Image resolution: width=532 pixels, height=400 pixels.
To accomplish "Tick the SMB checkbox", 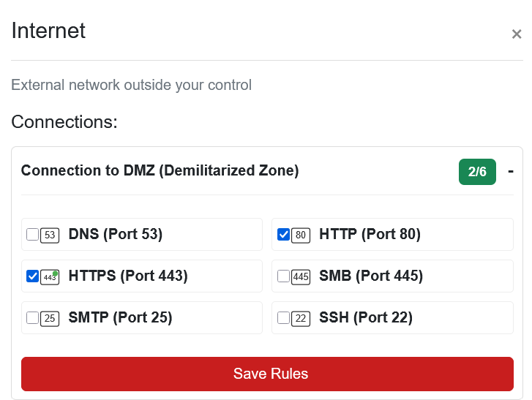I will [283, 276].
